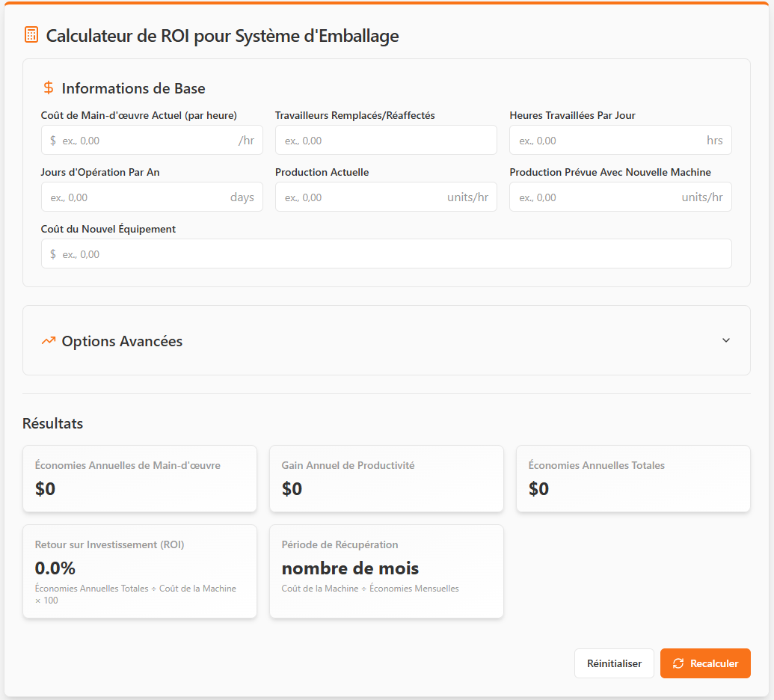774x700 pixels.
Task: Click the Économies Annuelles Totales result card
Action: click(x=633, y=479)
